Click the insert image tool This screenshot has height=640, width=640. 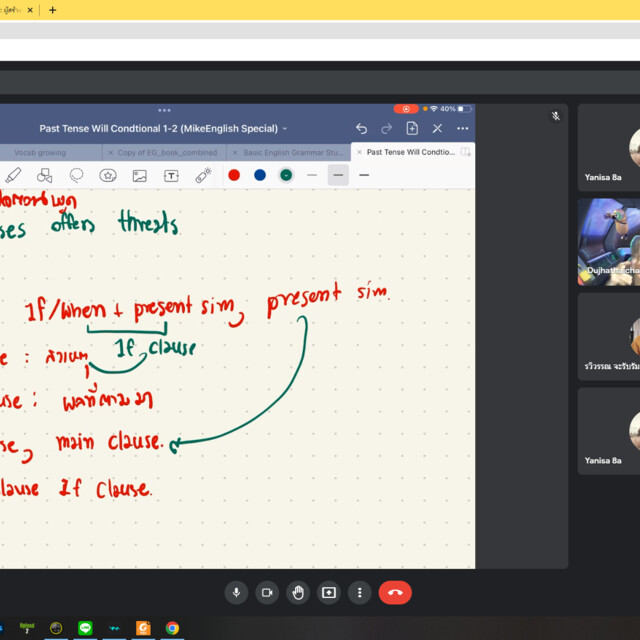click(x=140, y=175)
